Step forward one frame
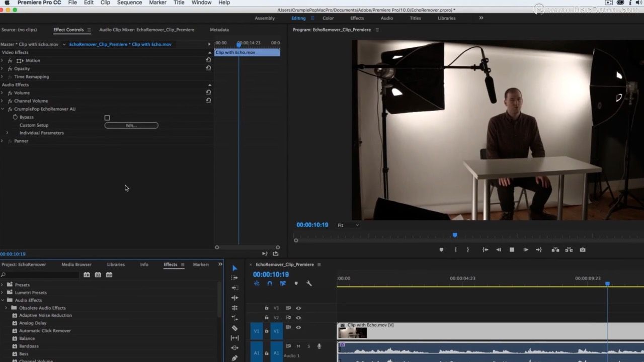The width and height of the screenshot is (644, 362). click(525, 250)
